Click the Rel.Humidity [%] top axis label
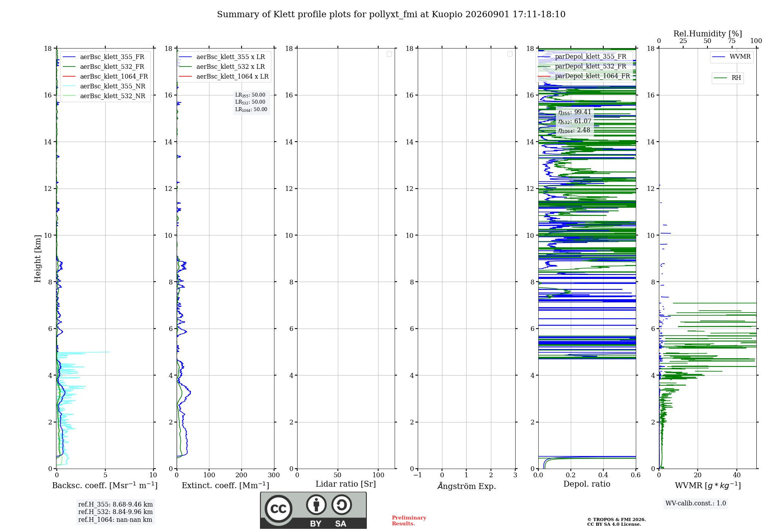 tap(708, 34)
